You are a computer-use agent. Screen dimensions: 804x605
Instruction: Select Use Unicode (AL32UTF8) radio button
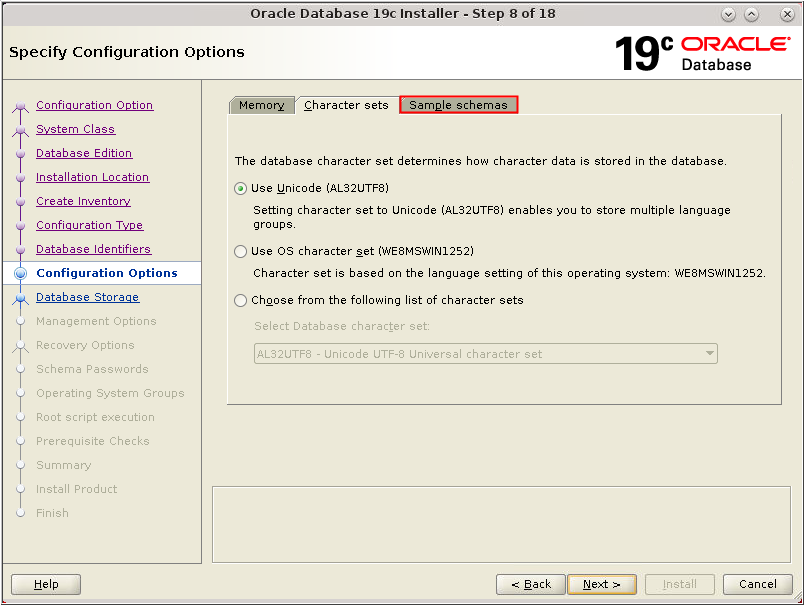(x=240, y=189)
